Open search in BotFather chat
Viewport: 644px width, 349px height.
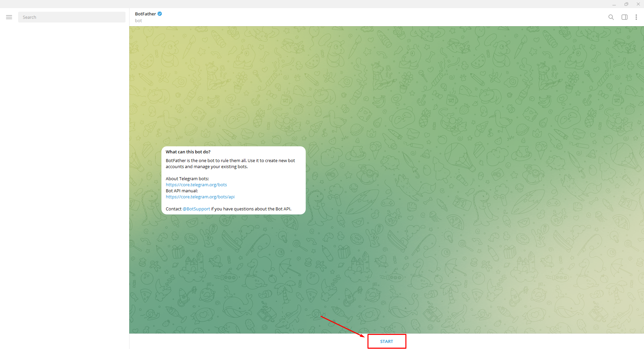[x=611, y=17]
